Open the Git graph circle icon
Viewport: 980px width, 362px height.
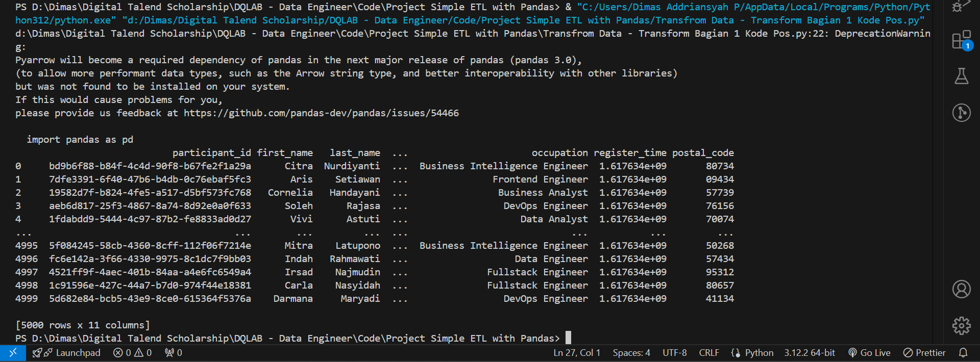(961, 113)
